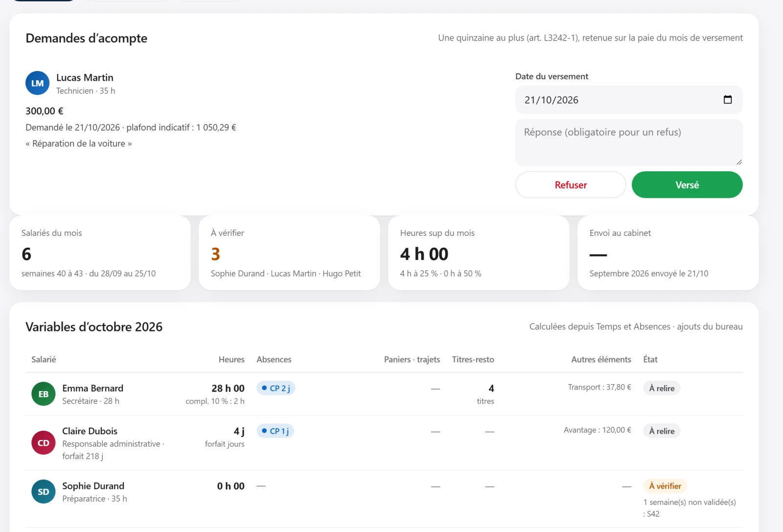Click Emma Bernard's EB avatar
Image resolution: width=783 pixels, height=532 pixels.
pyautogui.click(x=44, y=394)
